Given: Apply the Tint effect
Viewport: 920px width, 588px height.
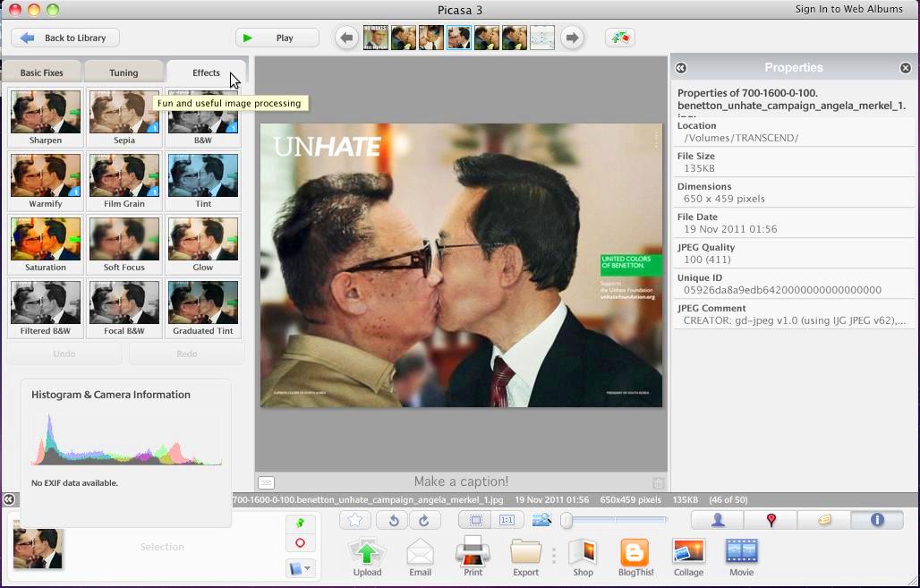Looking at the screenshot, I should pyautogui.click(x=202, y=180).
